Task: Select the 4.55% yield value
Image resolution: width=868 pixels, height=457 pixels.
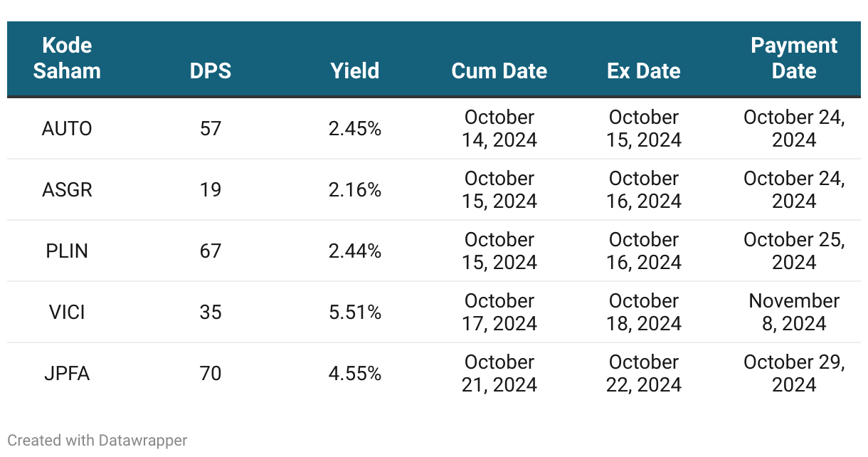Action: tap(355, 374)
